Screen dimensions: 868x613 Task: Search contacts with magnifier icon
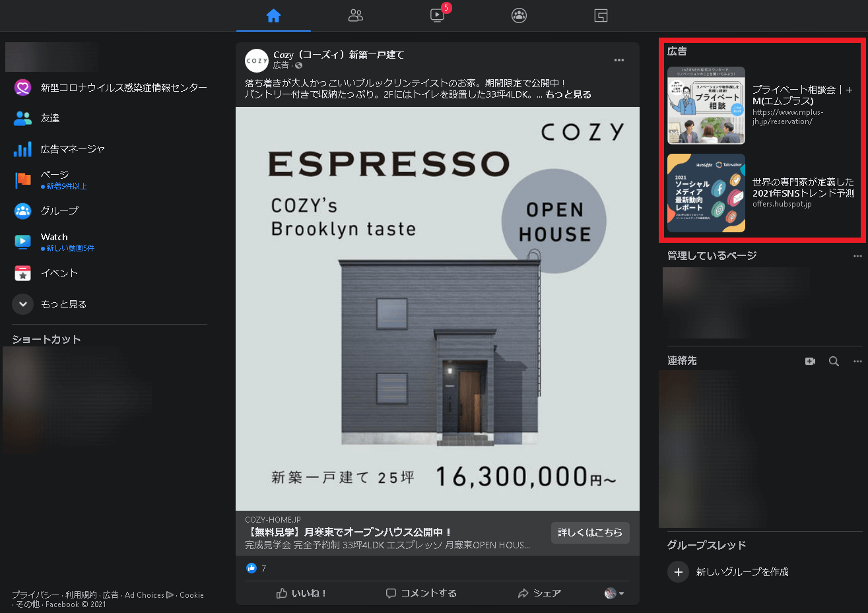[834, 361]
